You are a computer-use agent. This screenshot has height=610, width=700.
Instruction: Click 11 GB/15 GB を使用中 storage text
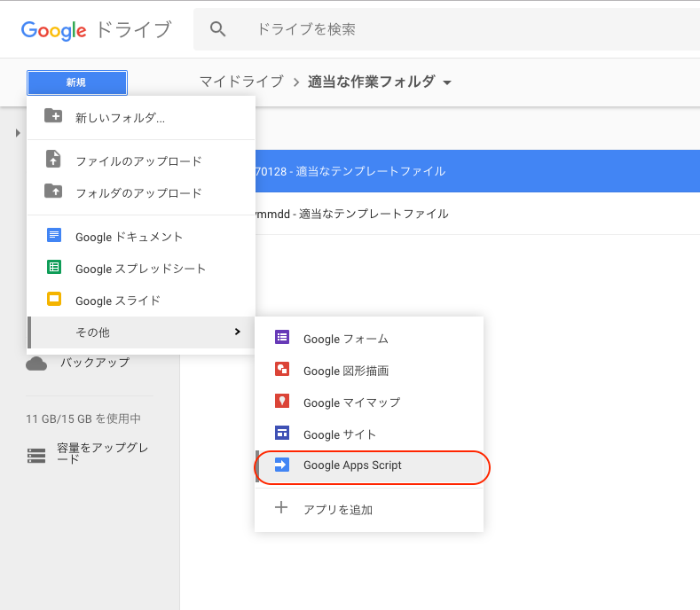coord(83,418)
